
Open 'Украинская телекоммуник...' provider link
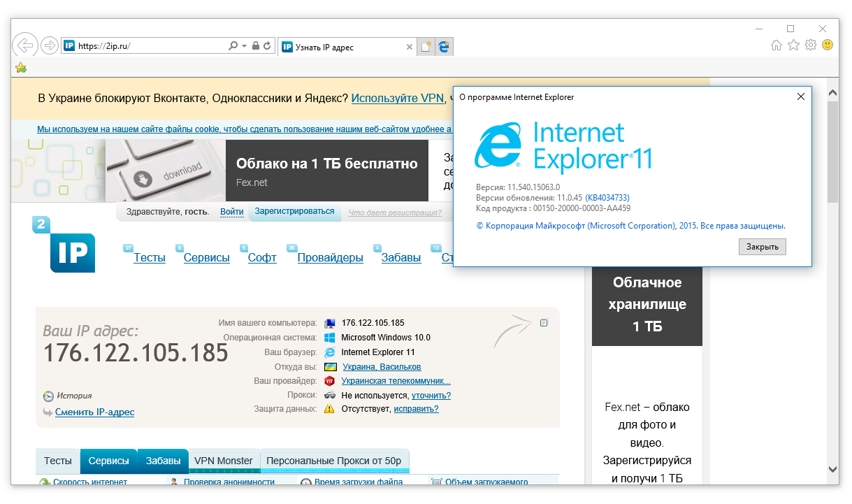pos(396,381)
